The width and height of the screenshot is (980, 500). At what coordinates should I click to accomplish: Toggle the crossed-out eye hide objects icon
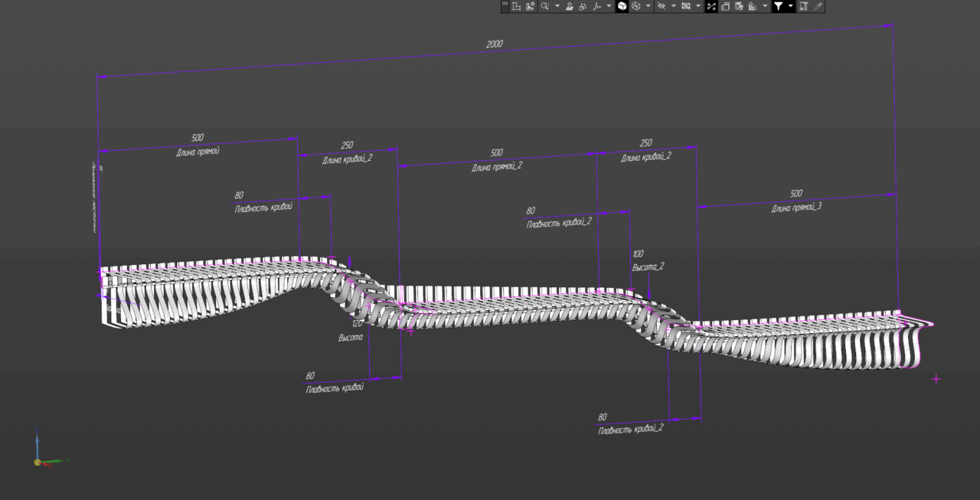coord(661,6)
